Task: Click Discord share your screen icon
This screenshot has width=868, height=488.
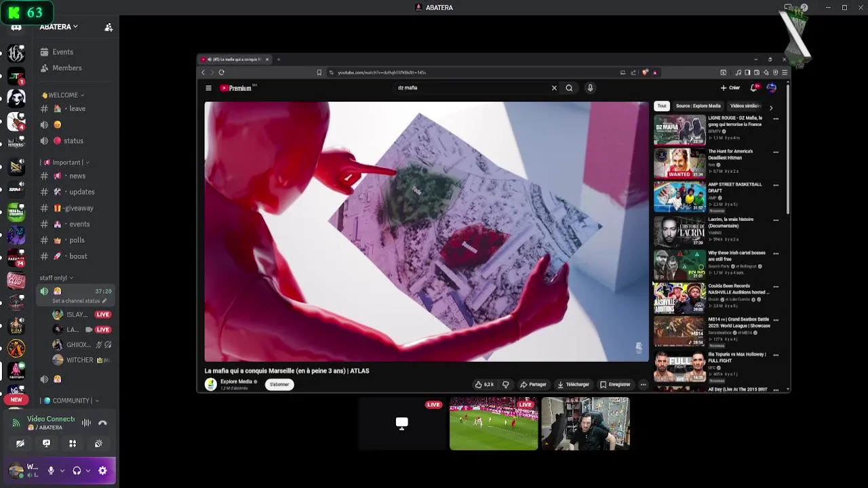Action: click(x=46, y=443)
